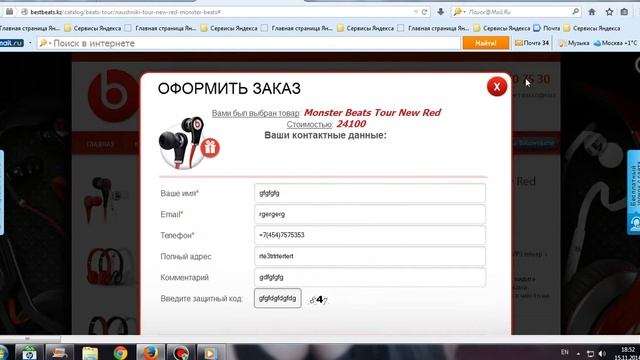Screen dimensions: 640x360
Task: Click 'Monster Beats Tour New Red' product title
Action: point(372,113)
